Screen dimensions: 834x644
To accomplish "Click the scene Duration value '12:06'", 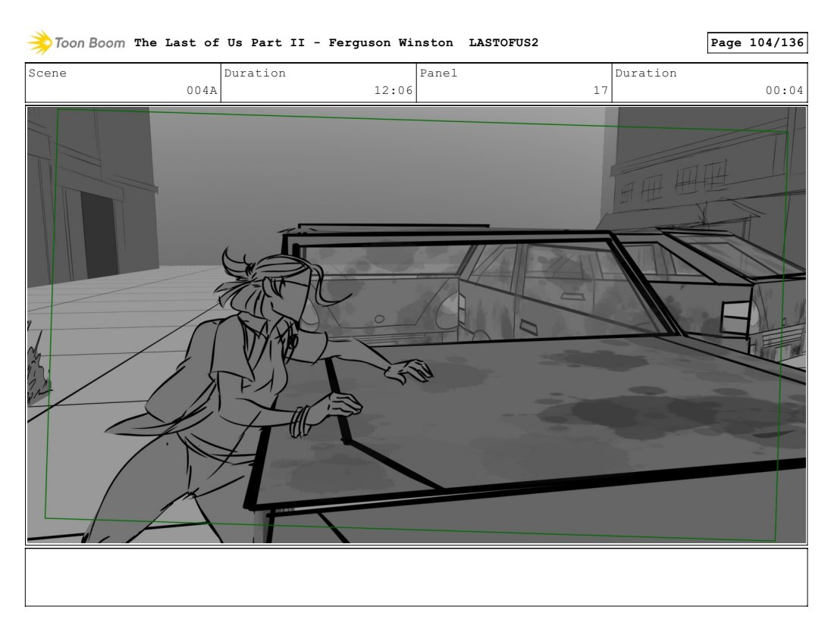I will (x=393, y=90).
